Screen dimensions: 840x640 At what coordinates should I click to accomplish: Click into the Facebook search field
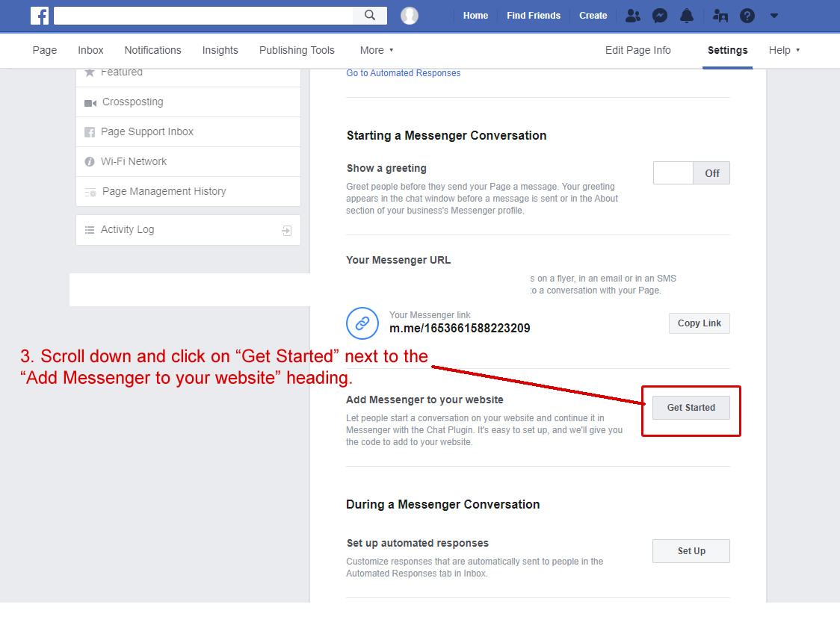click(x=203, y=16)
